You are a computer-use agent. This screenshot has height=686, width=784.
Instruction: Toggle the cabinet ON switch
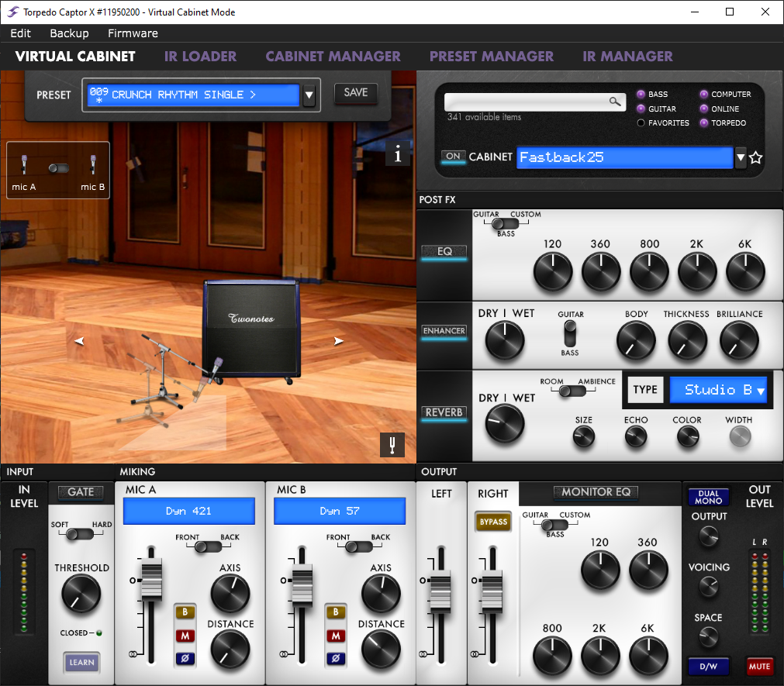(x=453, y=157)
